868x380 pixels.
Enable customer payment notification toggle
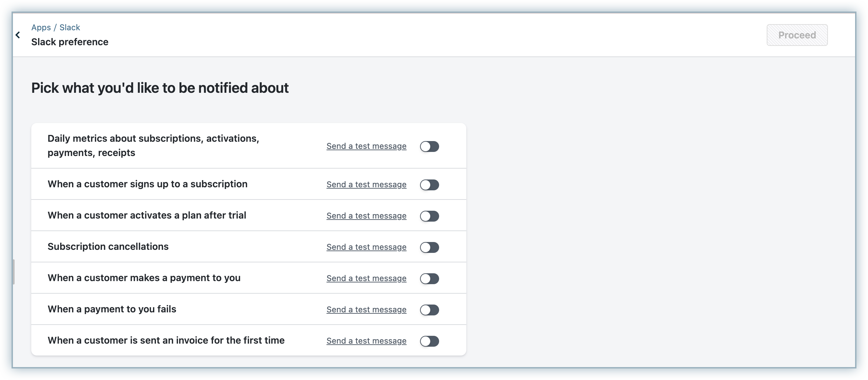(429, 279)
